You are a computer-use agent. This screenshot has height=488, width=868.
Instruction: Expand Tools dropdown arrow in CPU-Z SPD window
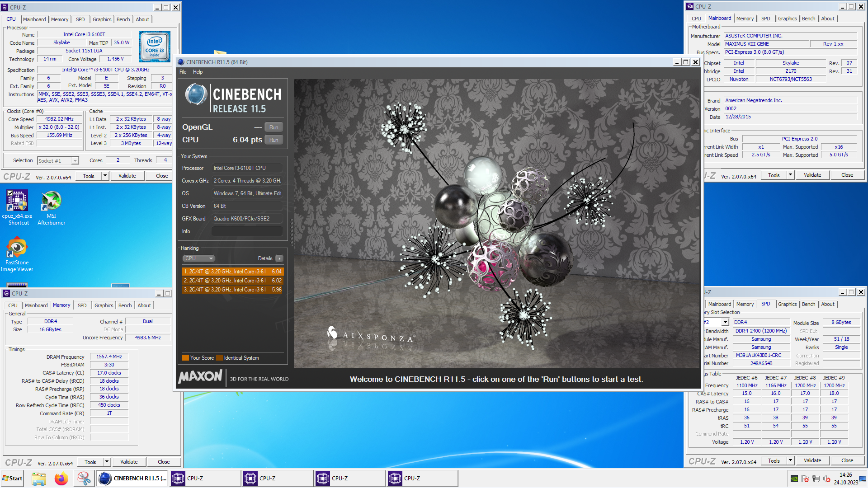tap(790, 460)
